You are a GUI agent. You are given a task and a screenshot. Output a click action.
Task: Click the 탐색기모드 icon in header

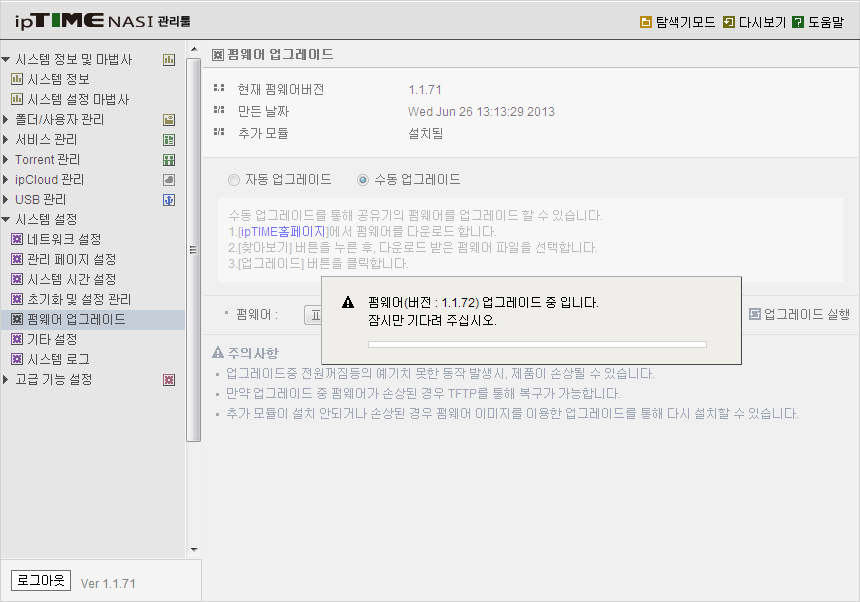point(646,22)
